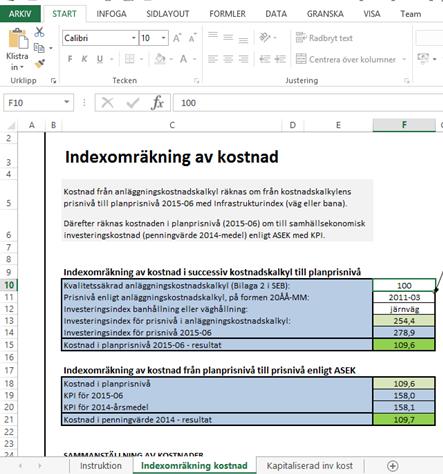
Task: Click Centrera över kolumner button
Action: (346, 59)
